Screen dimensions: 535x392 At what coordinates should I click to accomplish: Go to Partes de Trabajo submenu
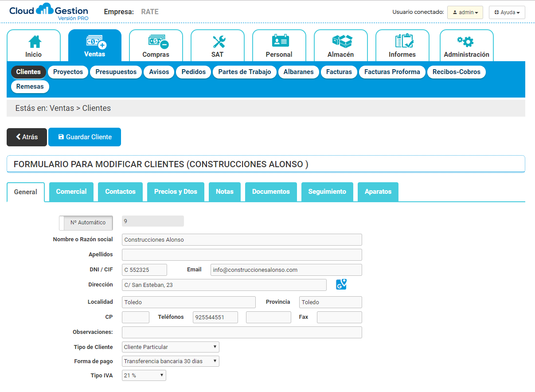tap(245, 72)
